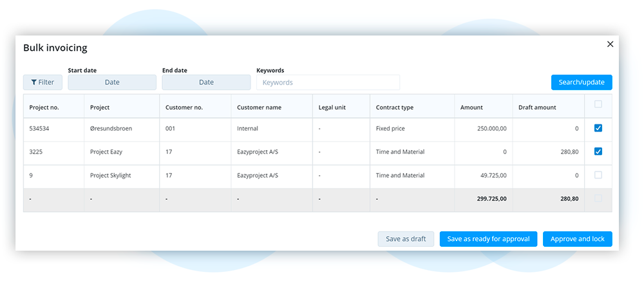Focus the Keywords search field
Viewport: 644px width, 299px height.
pos(328,82)
